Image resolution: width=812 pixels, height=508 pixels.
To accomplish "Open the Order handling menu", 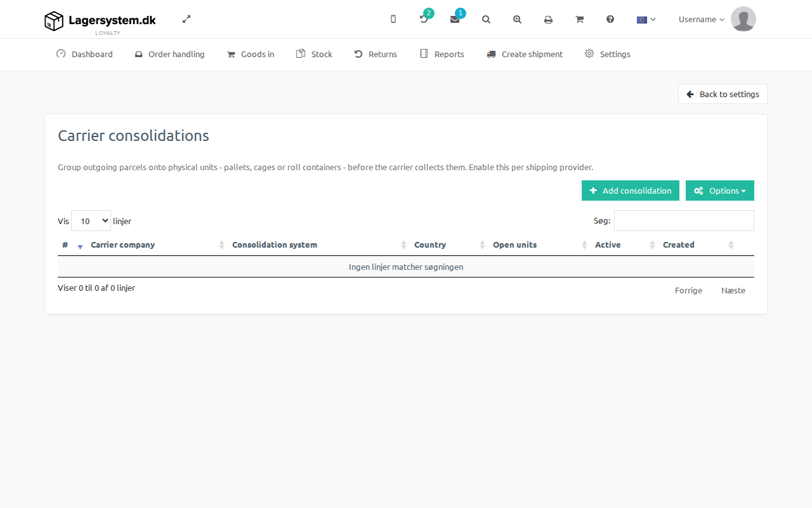I will click(x=169, y=54).
